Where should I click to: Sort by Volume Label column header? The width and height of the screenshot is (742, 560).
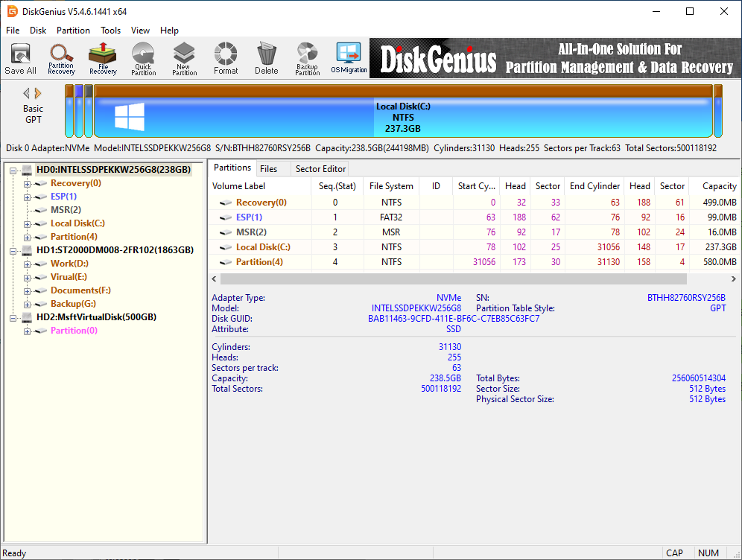click(x=260, y=186)
